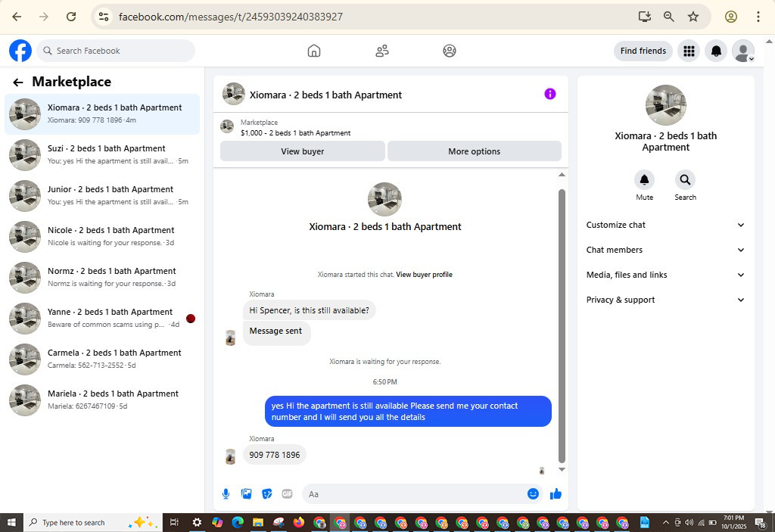The image size is (775, 532).
Task: Open Task View on taskbar
Action: point(174,522)
